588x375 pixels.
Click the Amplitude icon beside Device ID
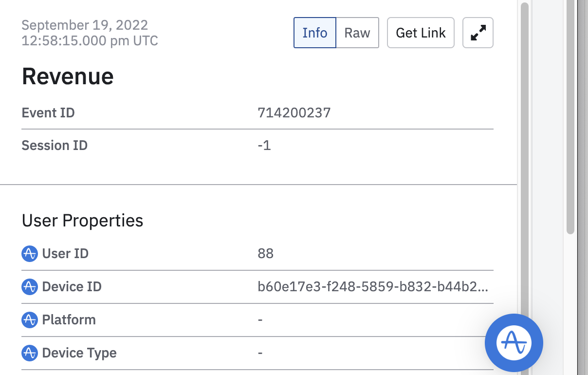click(x=30, y=287)
